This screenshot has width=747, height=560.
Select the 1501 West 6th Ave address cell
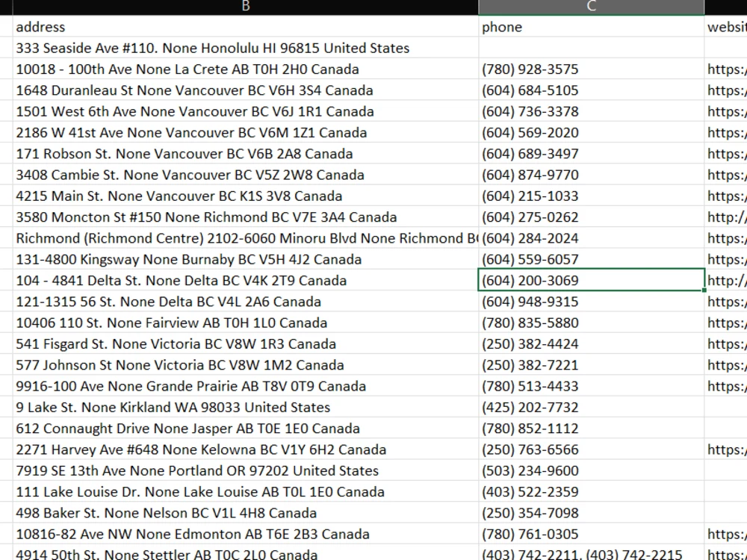tap(245, 111)
